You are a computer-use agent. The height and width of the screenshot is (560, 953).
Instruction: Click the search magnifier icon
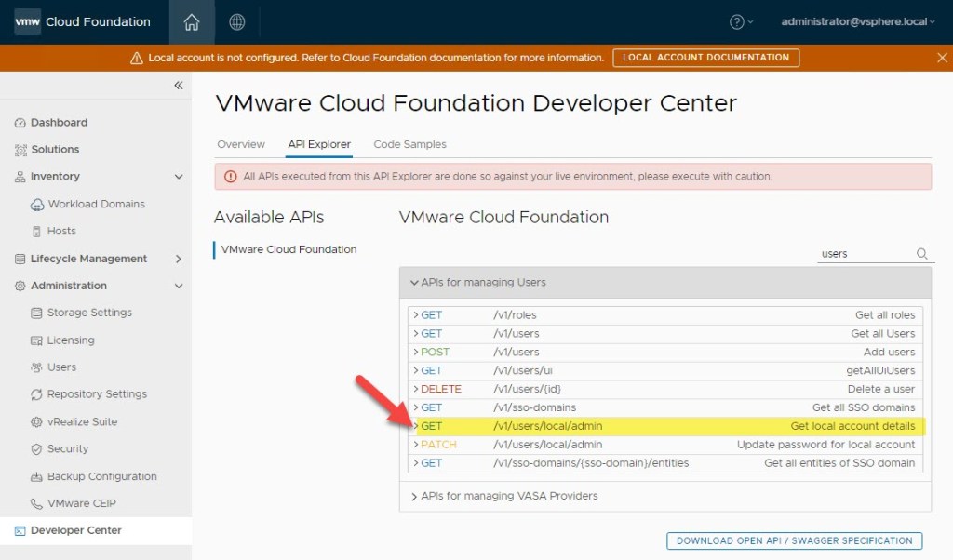click(x=922, y=254)
